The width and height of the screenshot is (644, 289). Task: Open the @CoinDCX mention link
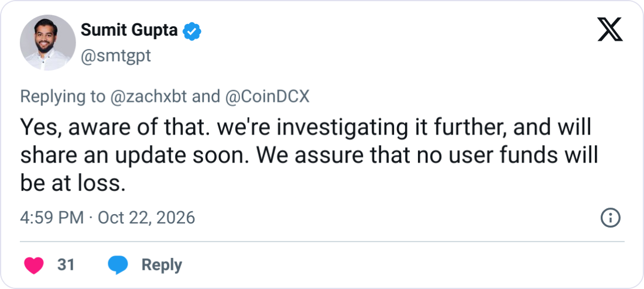tap(267, 97)
